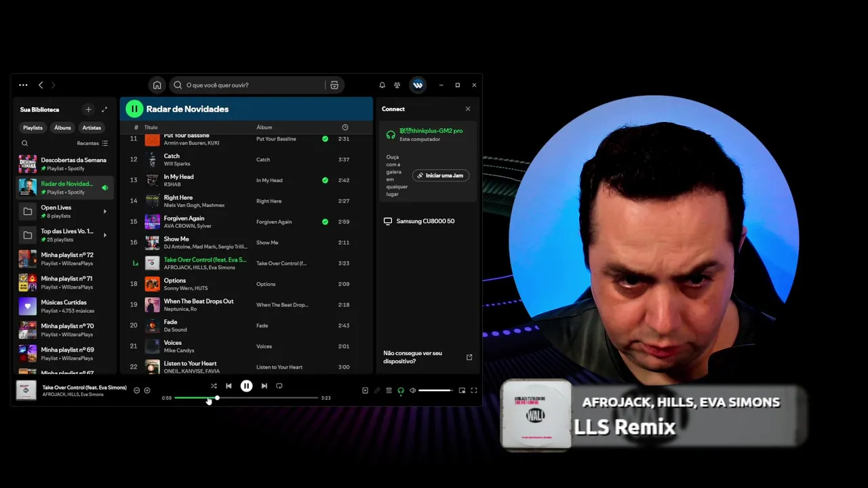Pause playback in the bottom player bar

tap(246, 386)
